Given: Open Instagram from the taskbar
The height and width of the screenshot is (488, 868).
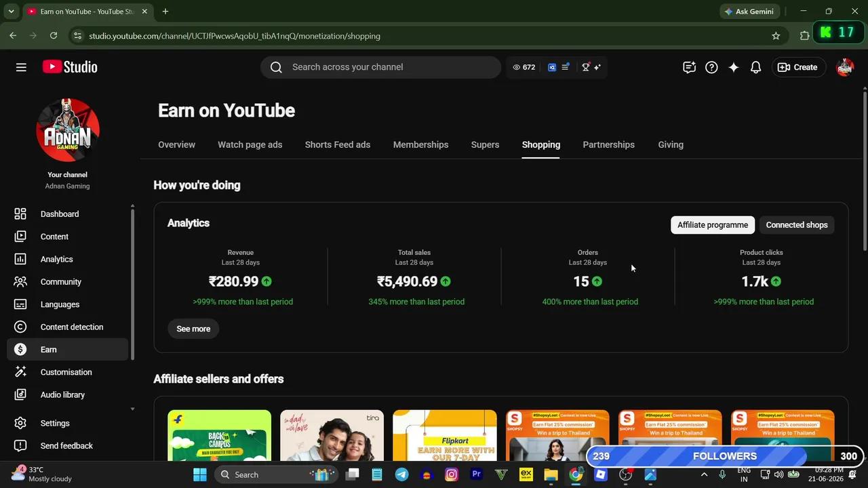Looking at the screenshot, I should 452,474.
